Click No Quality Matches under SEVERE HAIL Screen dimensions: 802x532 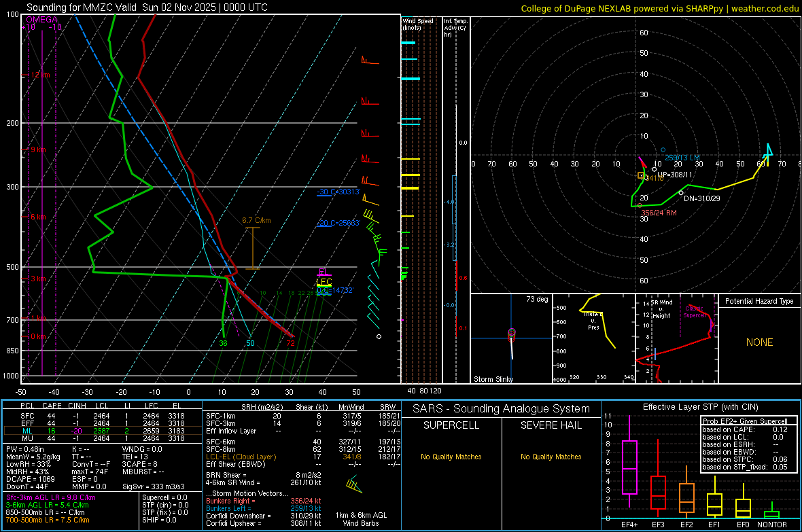[551, 457]
